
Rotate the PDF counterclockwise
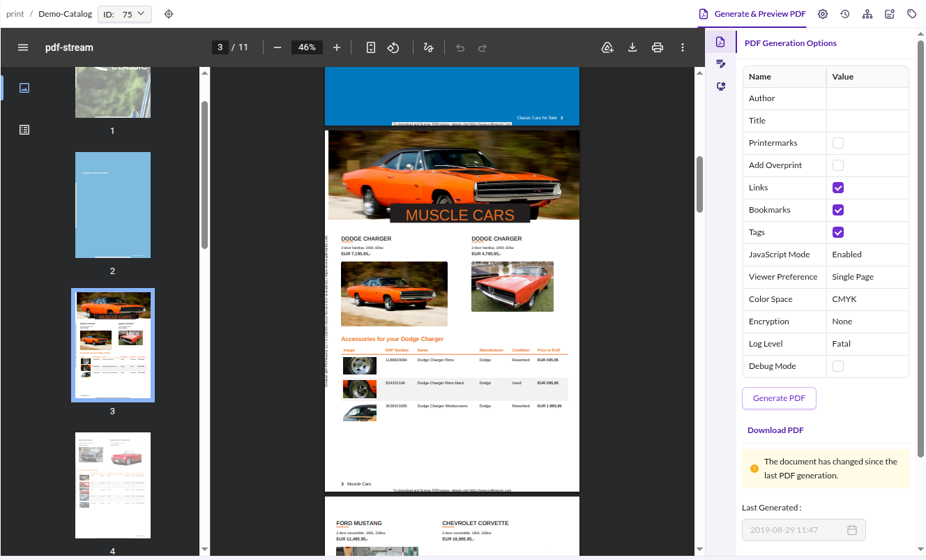393,47
